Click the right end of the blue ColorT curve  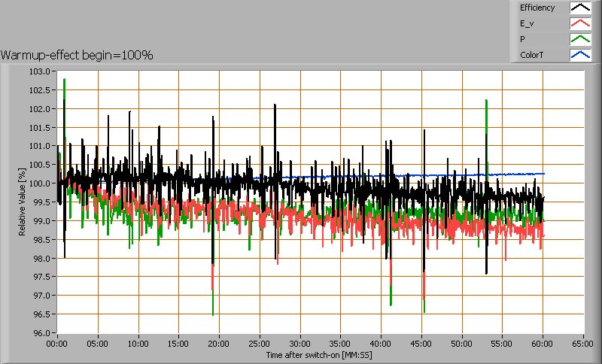coord(543,174)
